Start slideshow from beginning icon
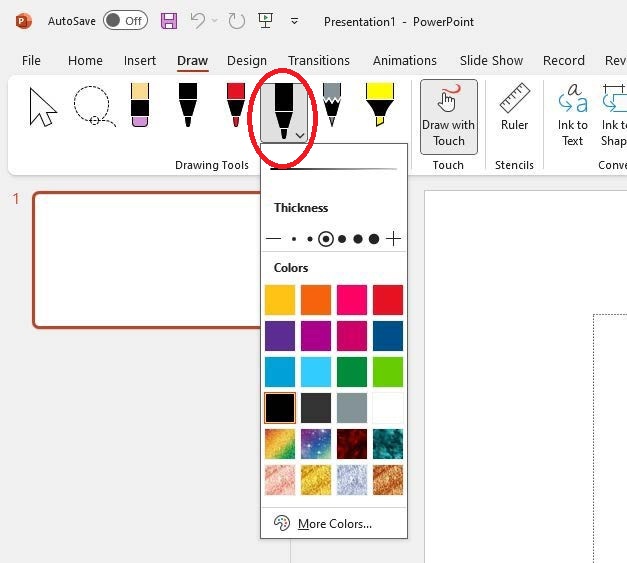This screenshot has height=563, width=627. click(x=266, y=21)
